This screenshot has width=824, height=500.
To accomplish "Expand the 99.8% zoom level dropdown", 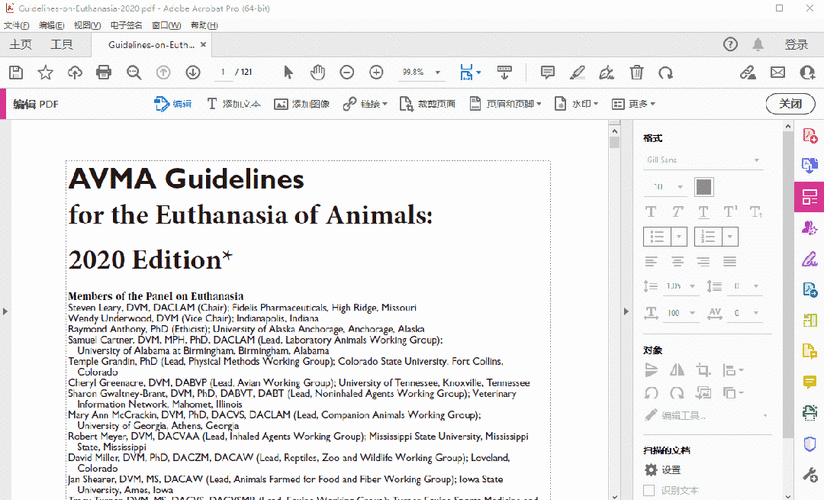I will tap(437, 73).
